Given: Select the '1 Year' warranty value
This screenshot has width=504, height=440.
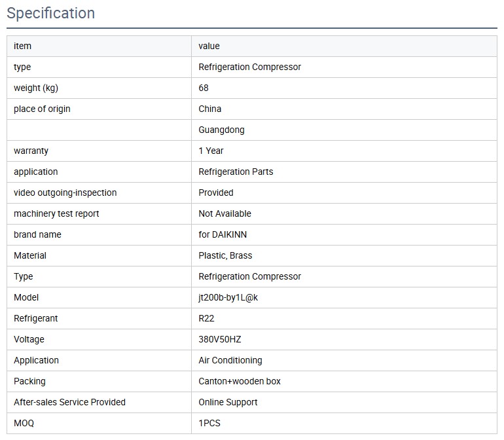Looking at the screenshot, I should tap(211, 151).
